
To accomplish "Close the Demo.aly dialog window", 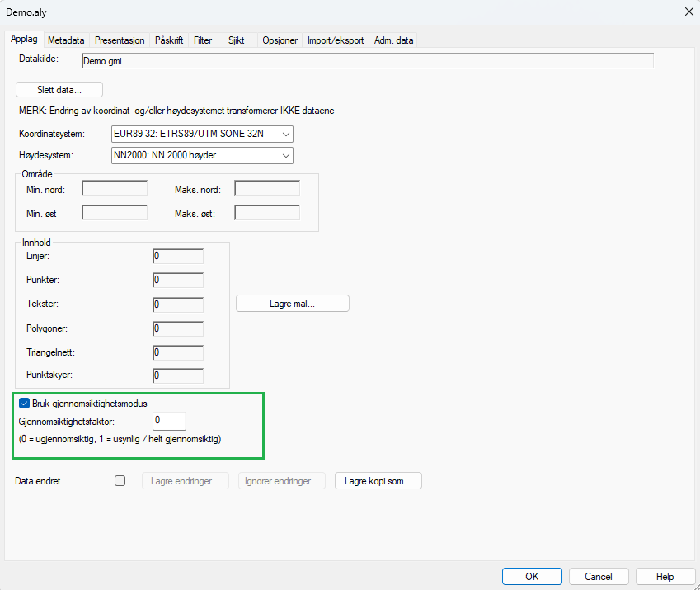I will (x=688, y=12).
